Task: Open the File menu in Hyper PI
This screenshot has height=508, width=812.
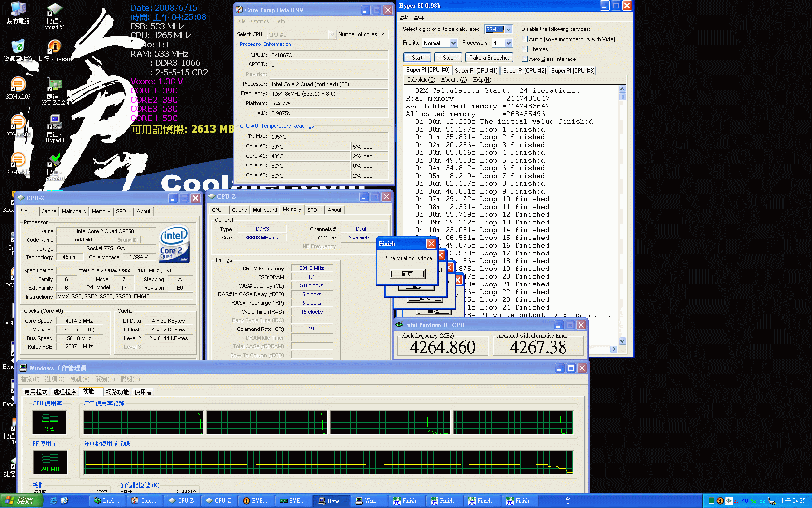Action: [x=404, y=17]
